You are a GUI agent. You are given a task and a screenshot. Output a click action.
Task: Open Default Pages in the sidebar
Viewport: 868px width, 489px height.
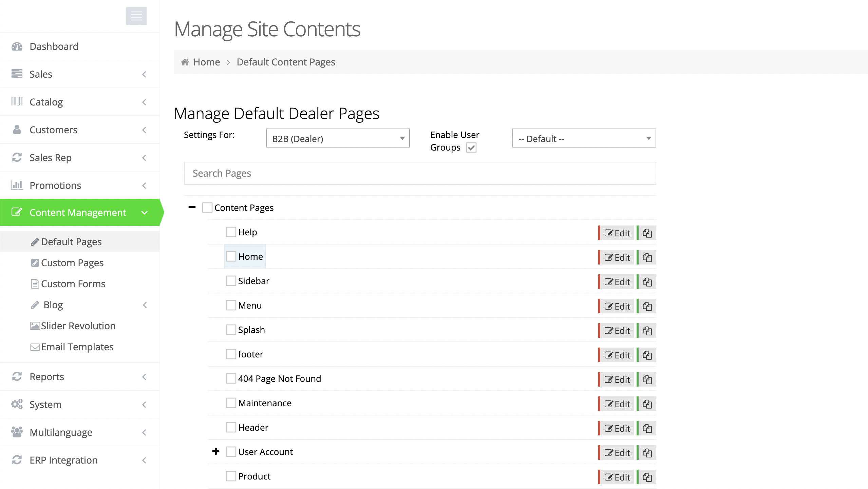click(x=80, y=241)
